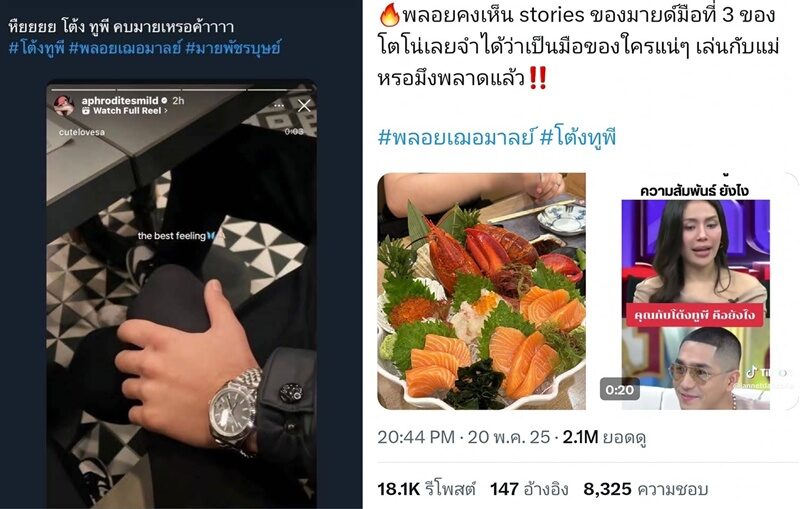Open hashtag #มายพัชรบุษย์ in left tweet
The image size is (800, 509).
[x=233, y=48]
